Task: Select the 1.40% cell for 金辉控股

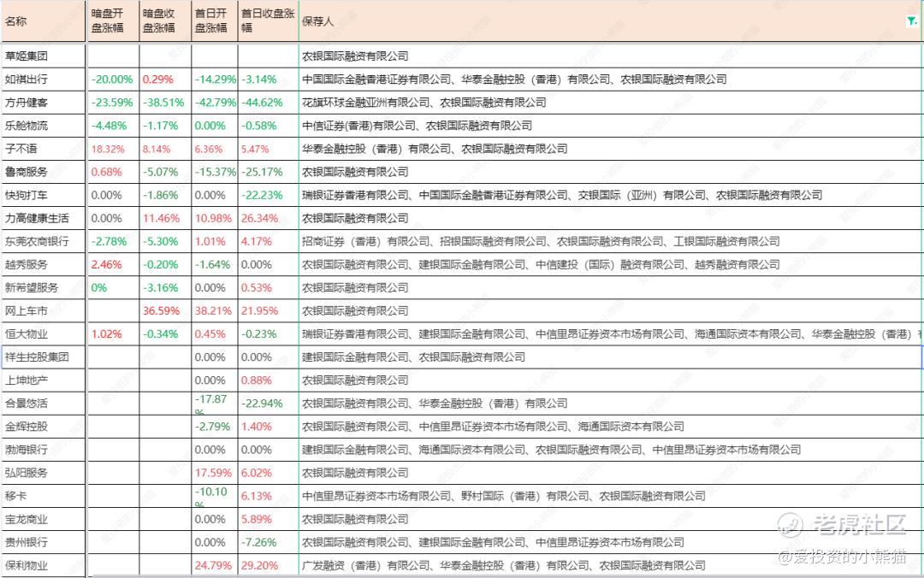Action: coord(268,427)
